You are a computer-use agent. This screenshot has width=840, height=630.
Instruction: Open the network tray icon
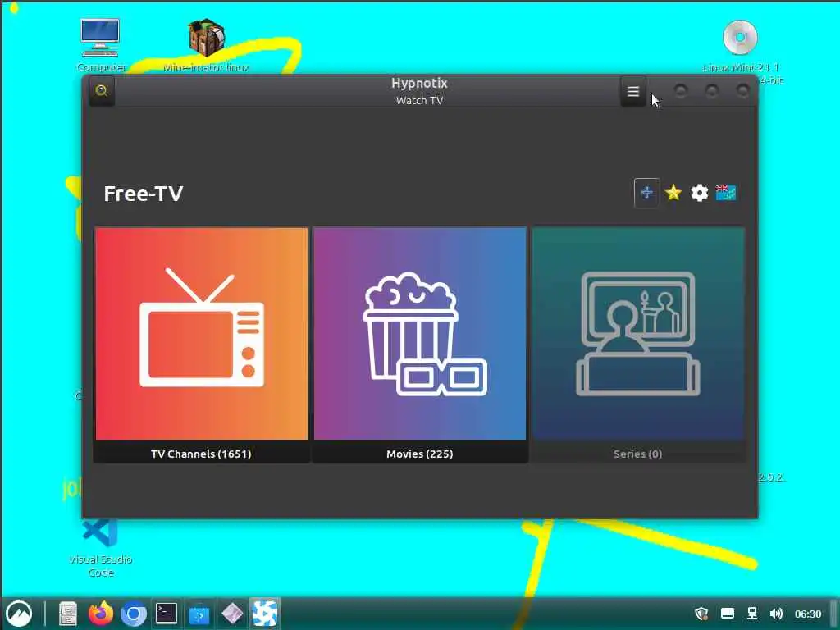click(752, 614)
